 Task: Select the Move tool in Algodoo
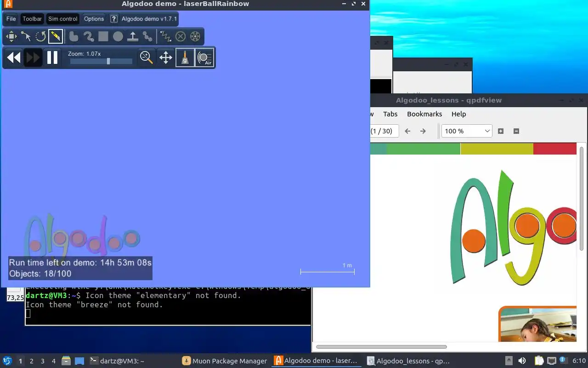11,36
